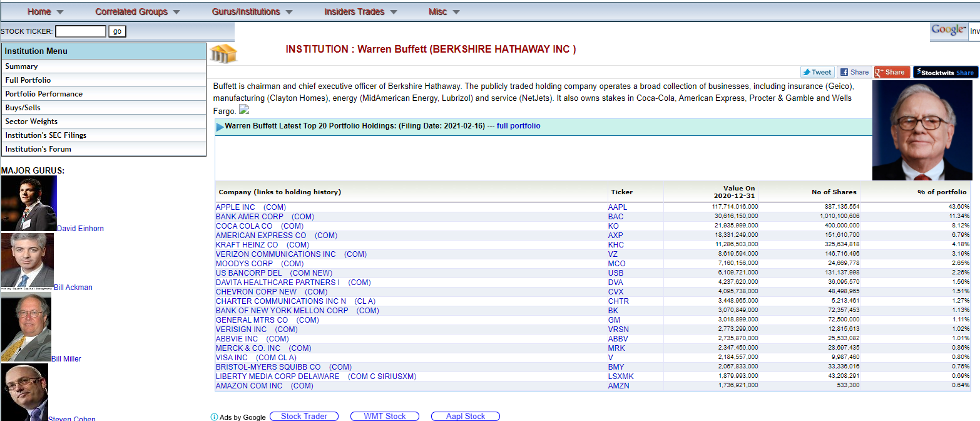Open BRISTOL-MYERS SQUIBB CO link
This screenshot has width=980, height=421.
coord(283,367)
